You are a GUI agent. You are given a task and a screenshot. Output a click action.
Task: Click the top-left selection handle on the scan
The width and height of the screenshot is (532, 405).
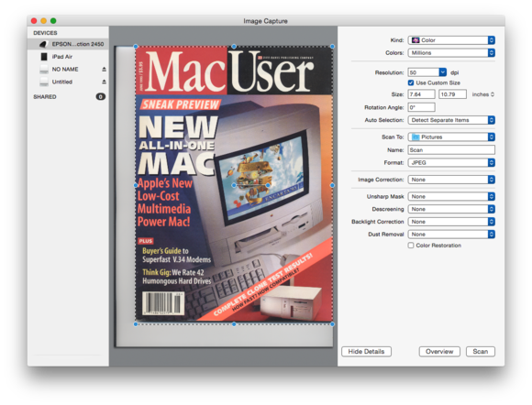click(x=136, y=47)
